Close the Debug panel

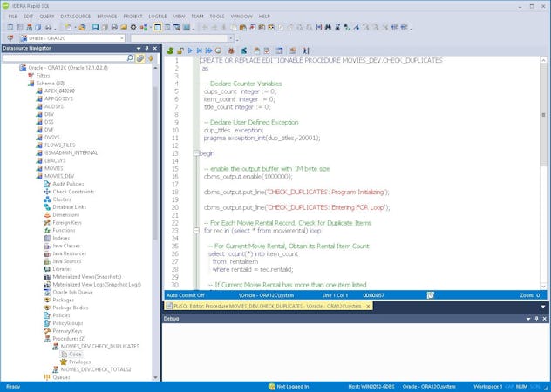coord(544,319)
